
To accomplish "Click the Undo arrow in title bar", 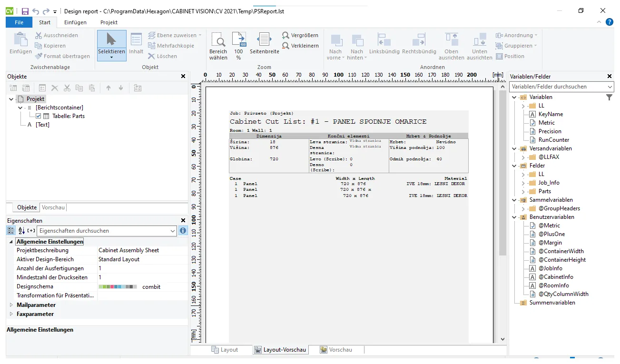I will pyautogui.click(x=36, y=11).
